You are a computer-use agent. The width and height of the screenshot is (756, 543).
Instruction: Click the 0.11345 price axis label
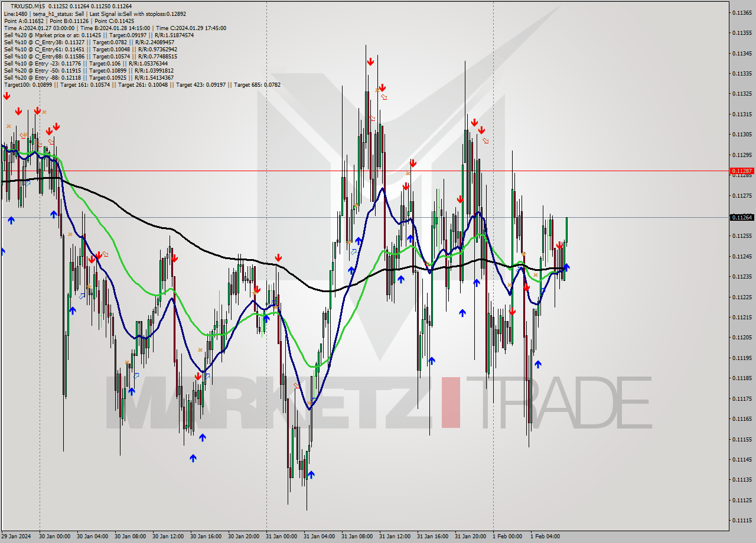(x=742, y=53)
